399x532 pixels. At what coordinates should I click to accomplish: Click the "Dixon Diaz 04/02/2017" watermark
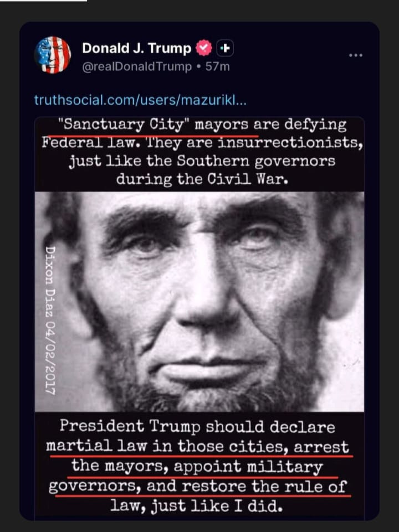(x=50, y=320)
